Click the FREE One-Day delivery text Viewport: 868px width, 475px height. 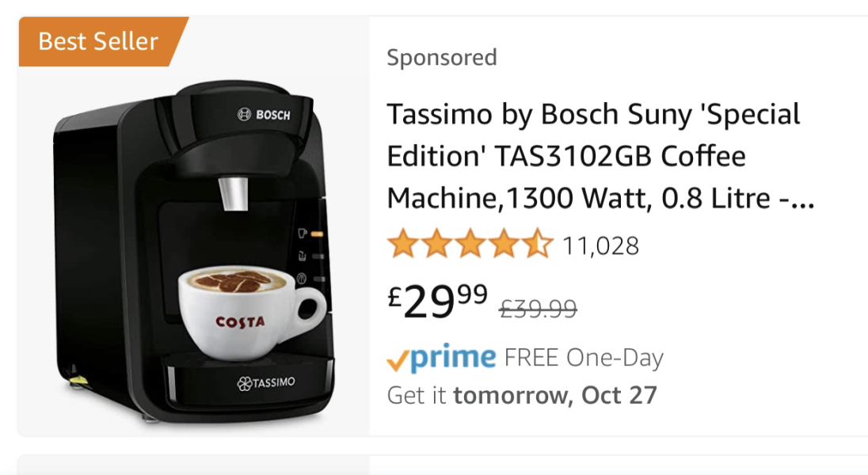[x=584, y=358]
